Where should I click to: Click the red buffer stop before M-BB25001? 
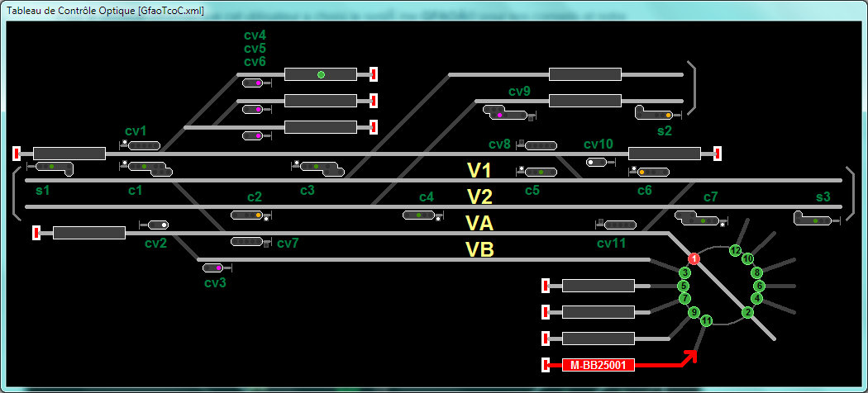(546, 365)
